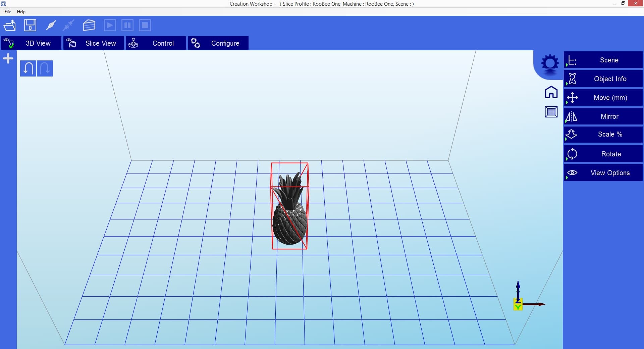Open a model file

(x=10, y=25)
